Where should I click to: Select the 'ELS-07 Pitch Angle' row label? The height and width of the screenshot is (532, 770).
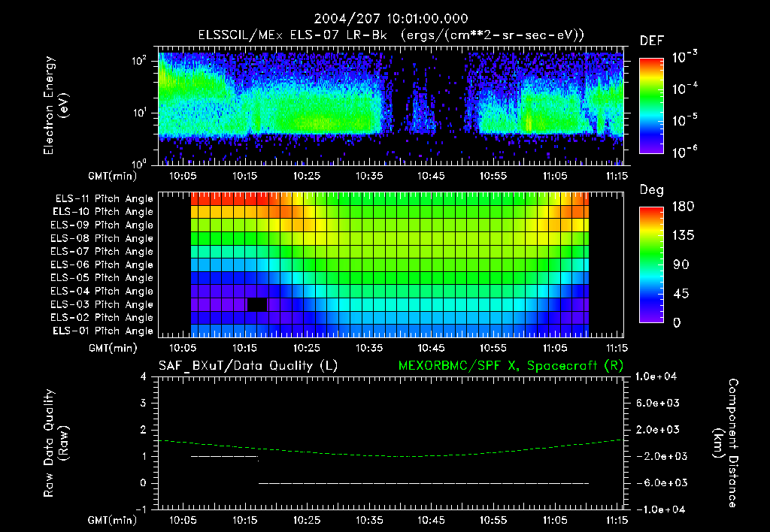pos(102,251)
